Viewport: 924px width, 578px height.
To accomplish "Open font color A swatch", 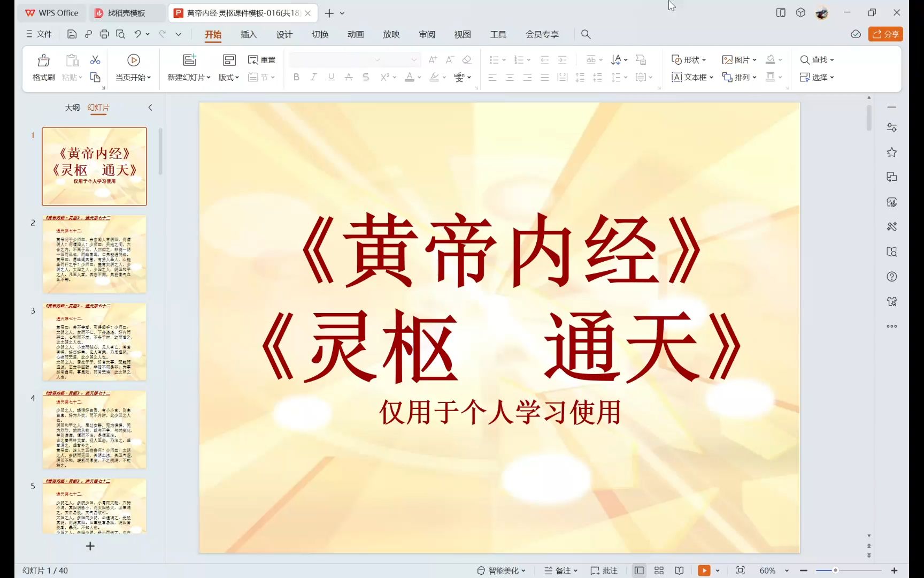I will [x=409, y=77].
